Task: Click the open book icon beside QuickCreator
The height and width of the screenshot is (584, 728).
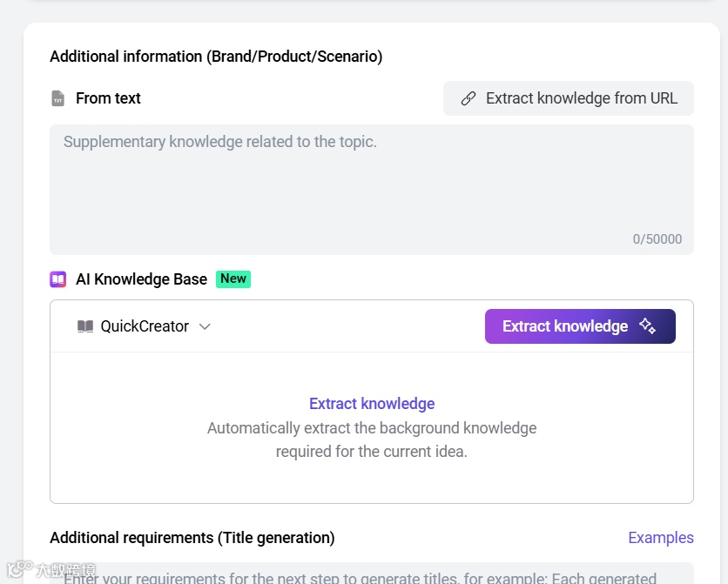Action: click(85, 326)
